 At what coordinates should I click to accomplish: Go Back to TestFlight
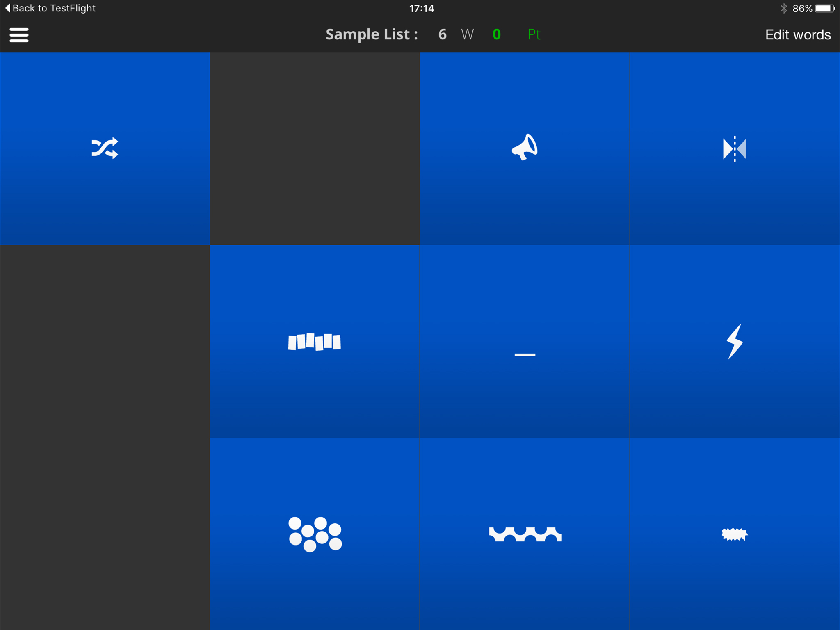[50, 8]
